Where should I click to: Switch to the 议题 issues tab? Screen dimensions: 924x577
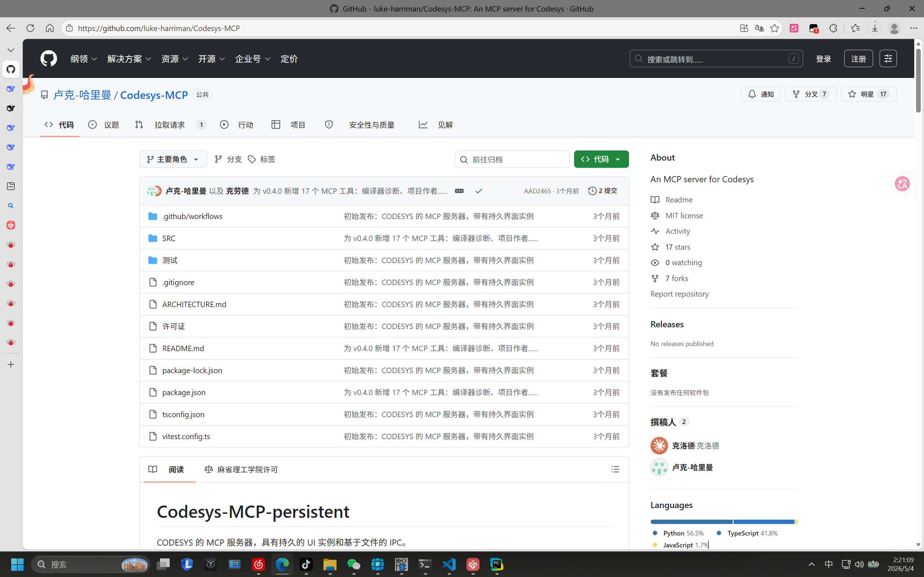point(104,125)
